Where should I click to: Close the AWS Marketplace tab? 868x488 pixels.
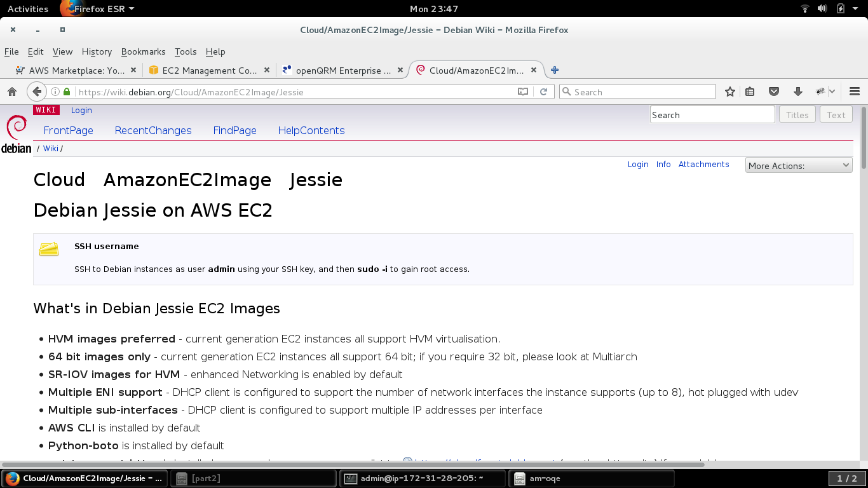[133, 71]
